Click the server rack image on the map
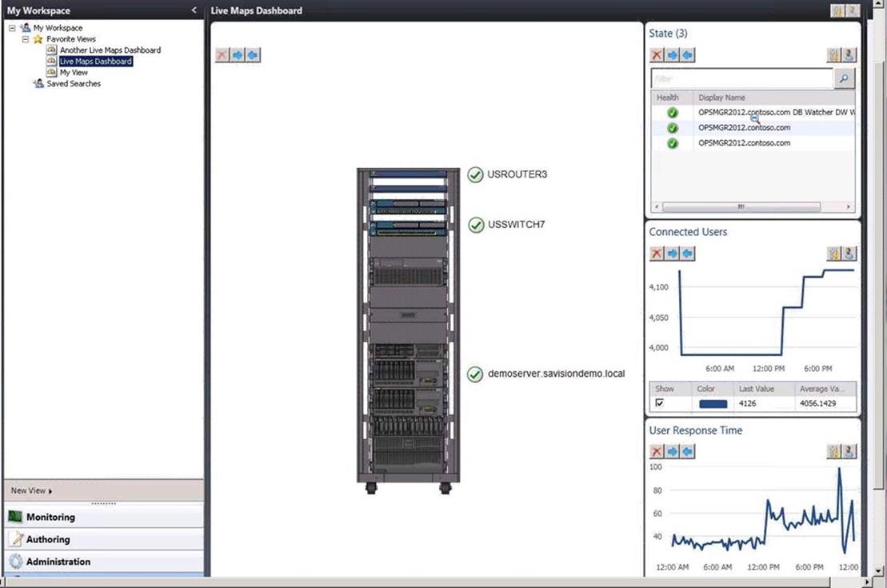Viewport: 887px width, 588px height. coord(409,331)
